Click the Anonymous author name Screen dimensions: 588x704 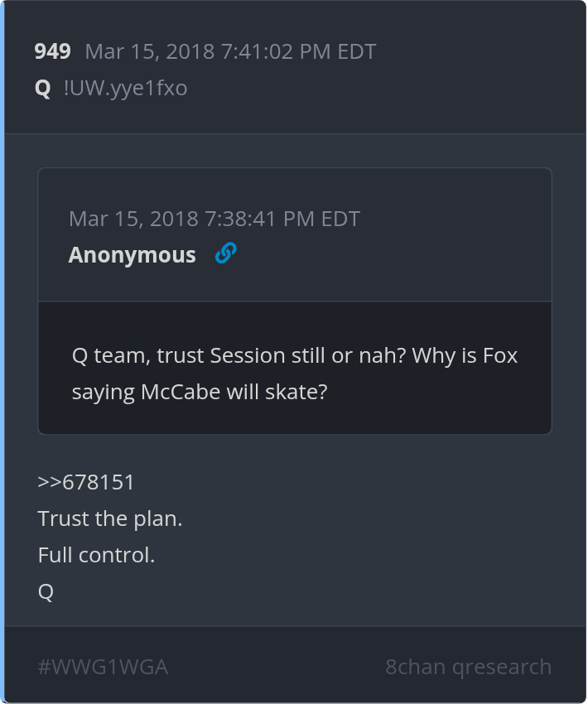pos(133,255)
